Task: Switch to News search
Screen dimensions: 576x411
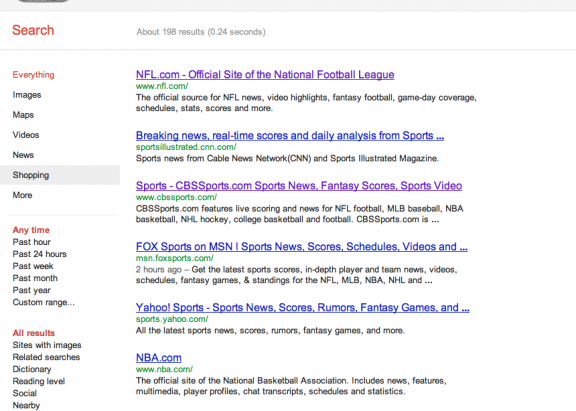Action: [23, 155]
